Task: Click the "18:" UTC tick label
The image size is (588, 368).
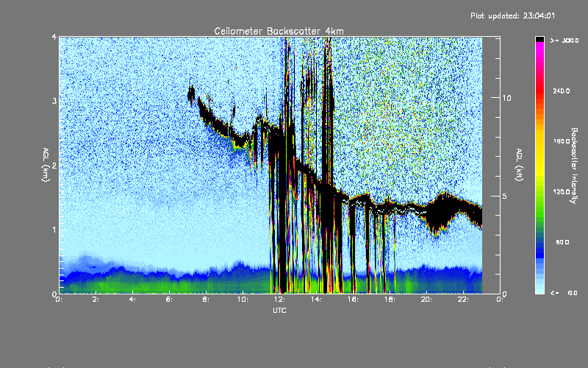Action: [390, 300]
